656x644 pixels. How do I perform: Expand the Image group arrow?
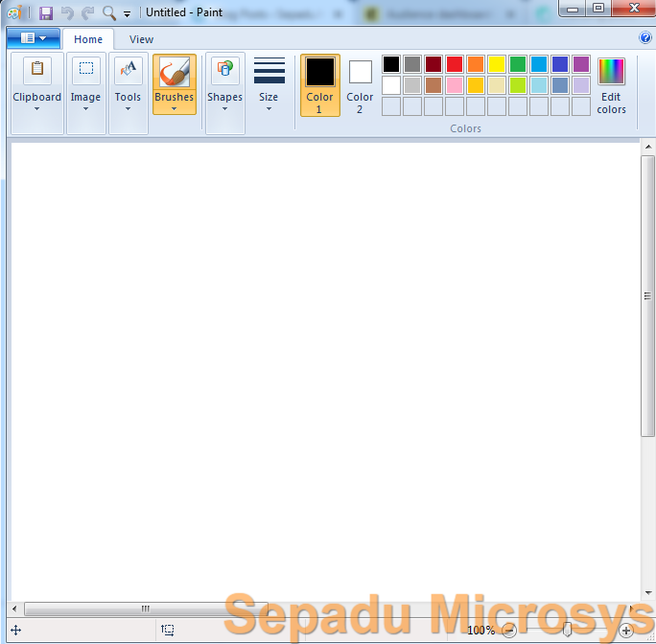(85, 109)
